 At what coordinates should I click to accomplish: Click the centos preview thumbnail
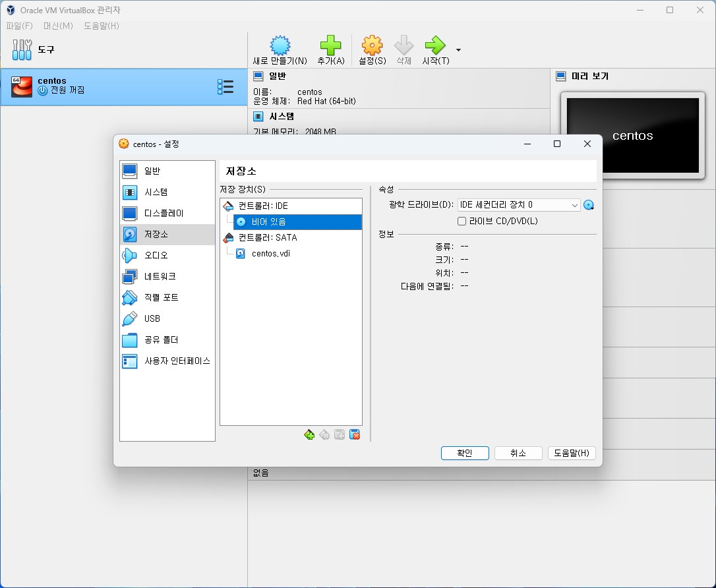point(632,135)
